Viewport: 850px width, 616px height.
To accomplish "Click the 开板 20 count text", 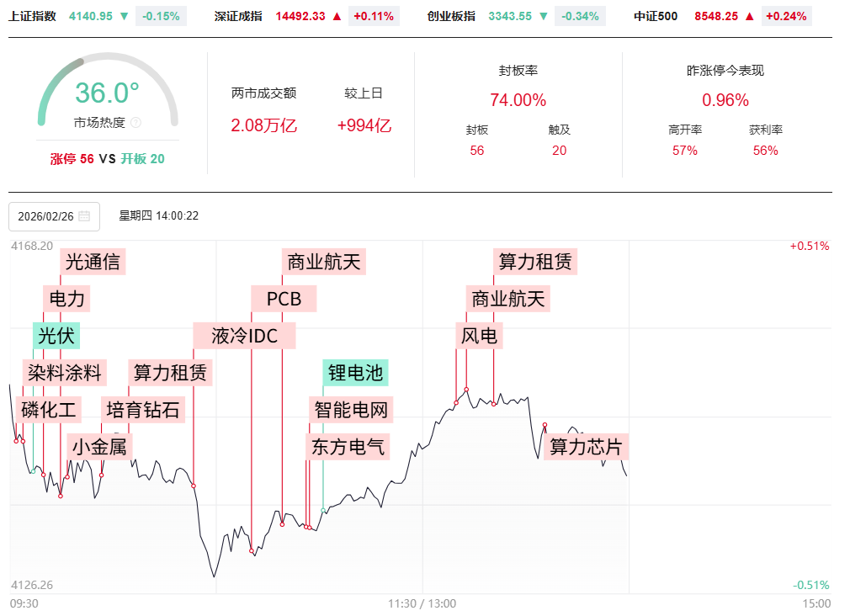I will click(142, 159).
